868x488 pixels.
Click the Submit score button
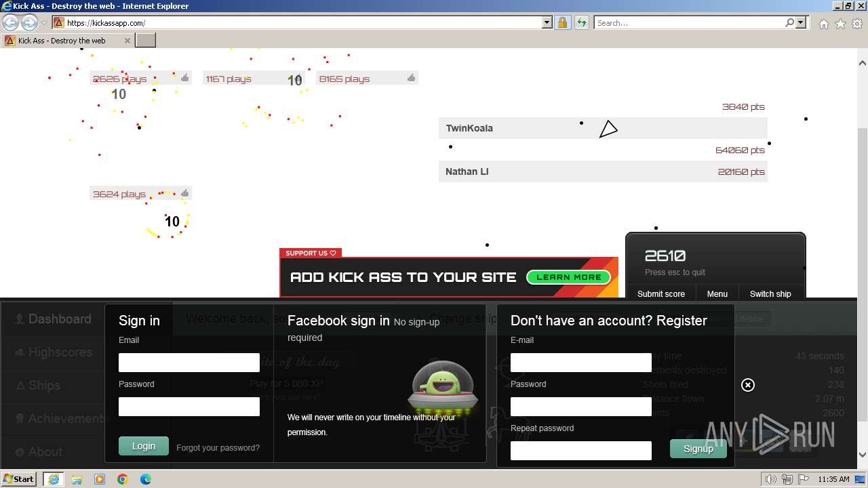click(661, 293)
